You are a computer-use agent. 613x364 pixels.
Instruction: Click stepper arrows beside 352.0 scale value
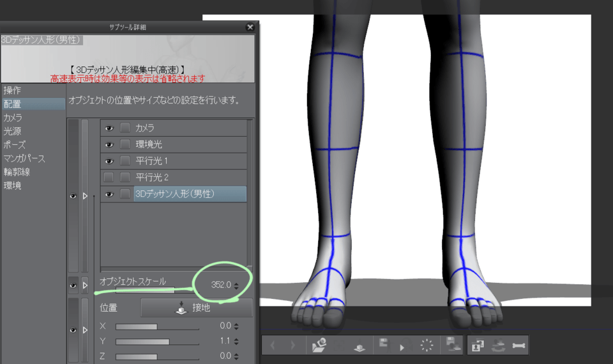[236, 286]
